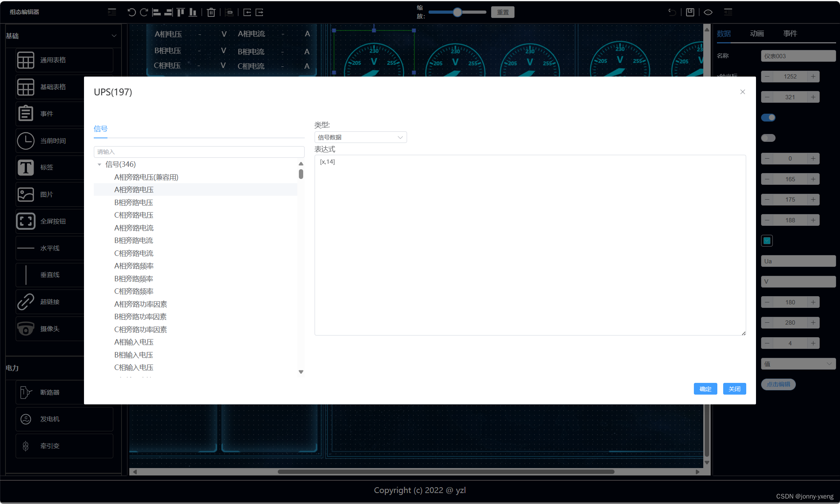Select B相旁路电压 in signal list
The width and height of the screenshot is (840, 504).
pyautogui.click(x=134, y=202)
